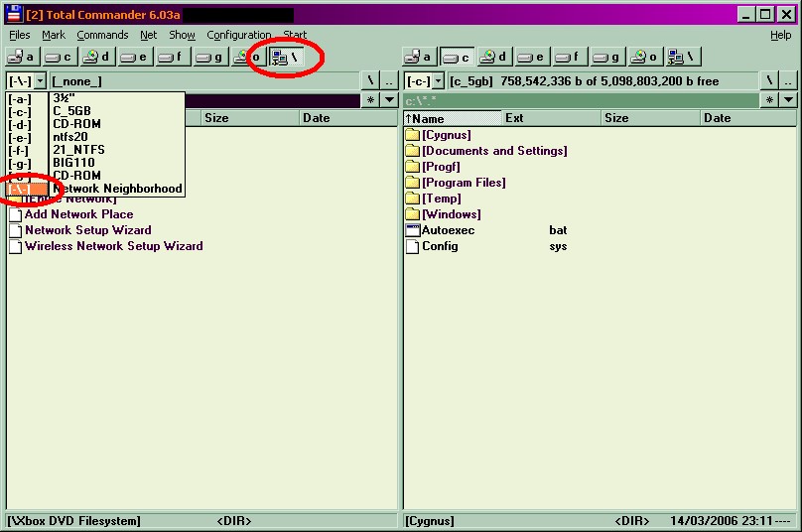Click the Progf folder icon
This screenshot has width=802, height=532.
(412, 167)
